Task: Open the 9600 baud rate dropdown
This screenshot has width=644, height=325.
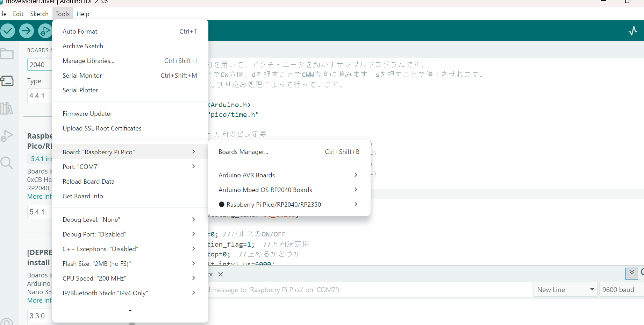Action: [621, 290]
